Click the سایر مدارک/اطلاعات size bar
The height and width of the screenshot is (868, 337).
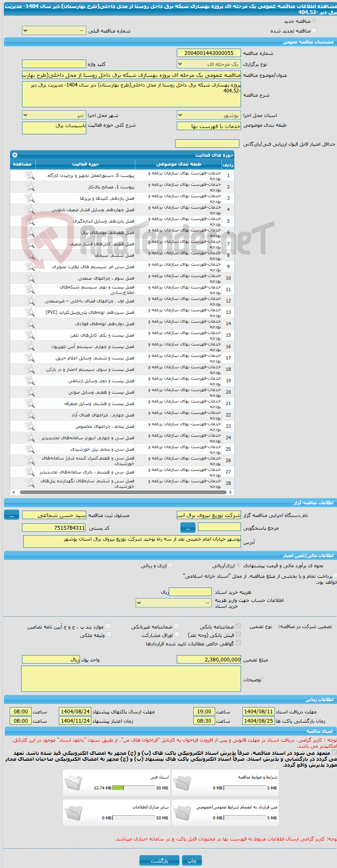[x=134, y=818]
